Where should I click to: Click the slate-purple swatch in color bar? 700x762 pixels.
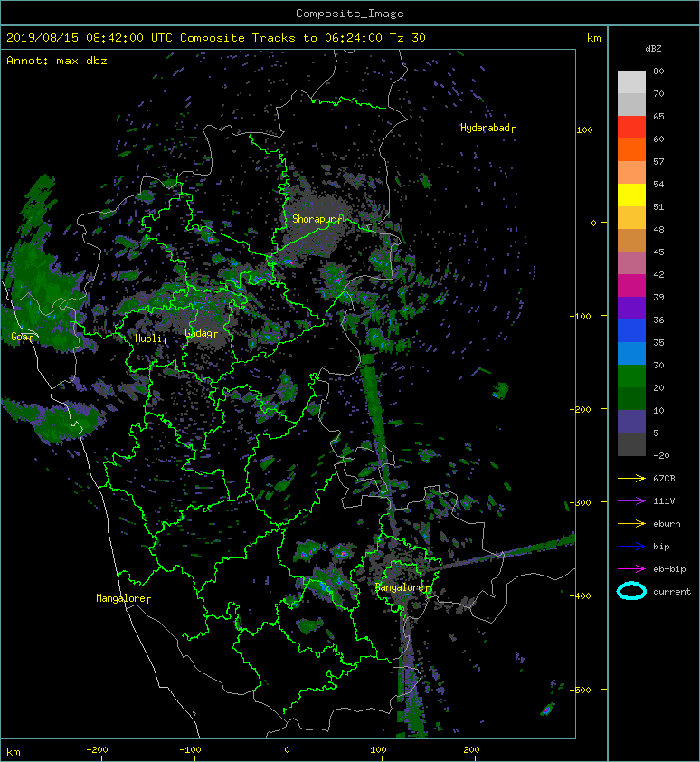(x=631, y=422)
